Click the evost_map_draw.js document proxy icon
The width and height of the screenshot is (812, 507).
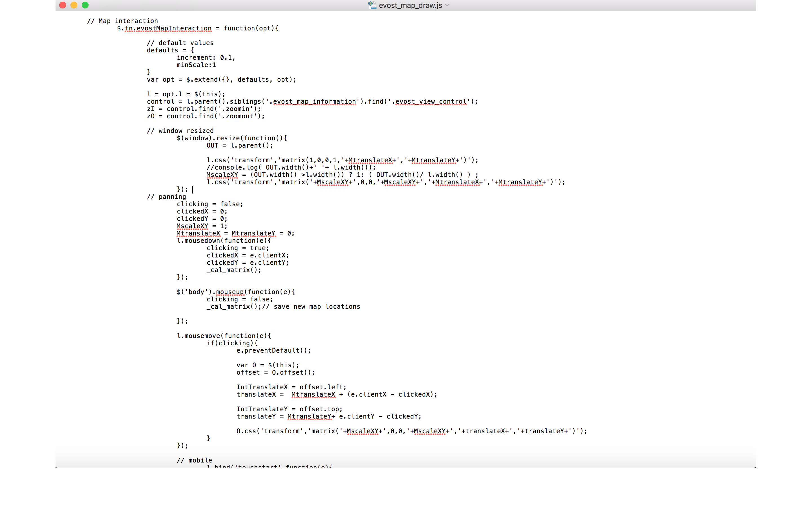click(372, 5)
